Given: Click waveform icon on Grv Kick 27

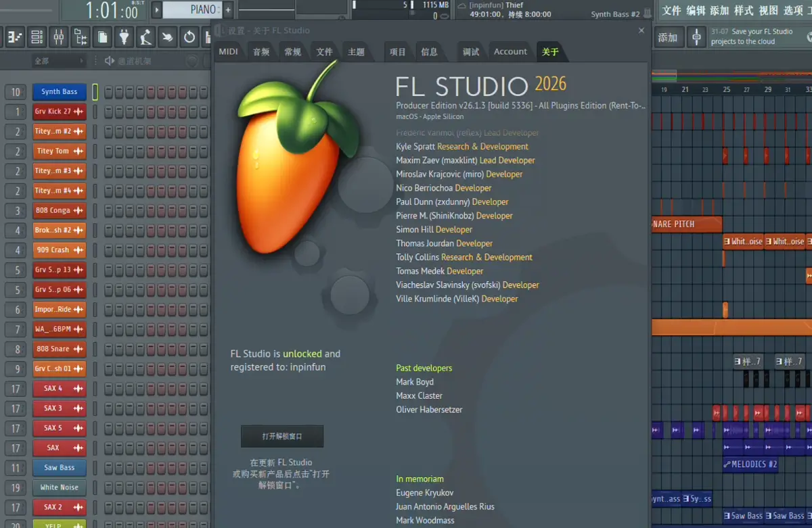Looking at the screenshot, I should (x=79, y=112).
